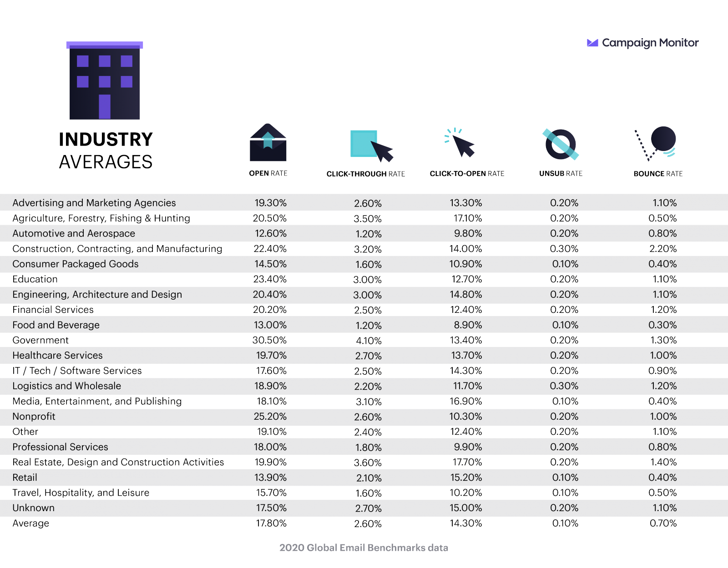Viewport: 728px width, 568px height.
Task: Click Government open rate 30.50%
Action: [269, 340]
